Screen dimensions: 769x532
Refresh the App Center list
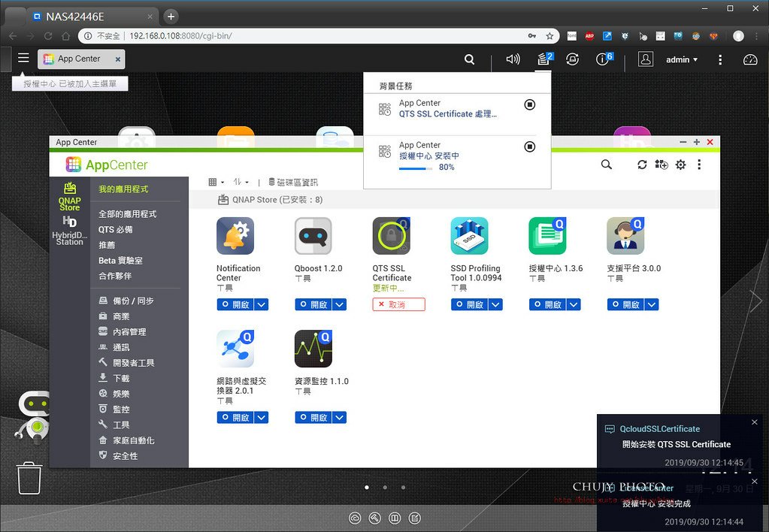pos(642,165)
